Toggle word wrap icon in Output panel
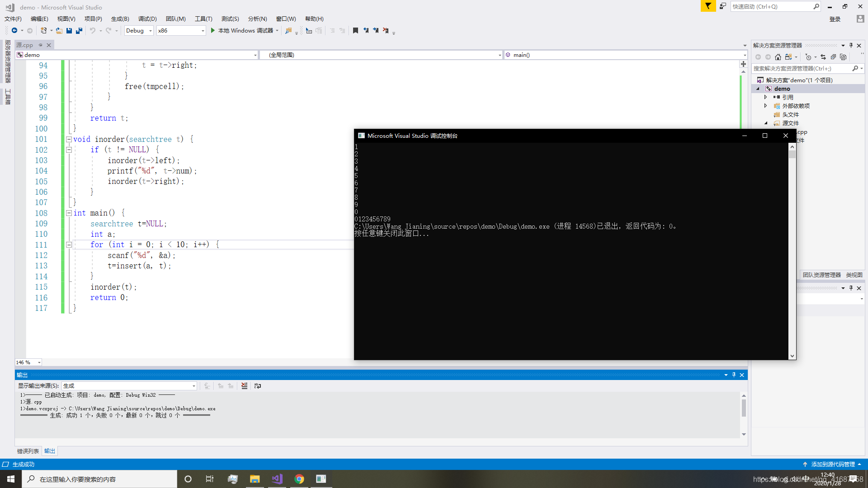This screenshot has height=488, width=868. 258,385
